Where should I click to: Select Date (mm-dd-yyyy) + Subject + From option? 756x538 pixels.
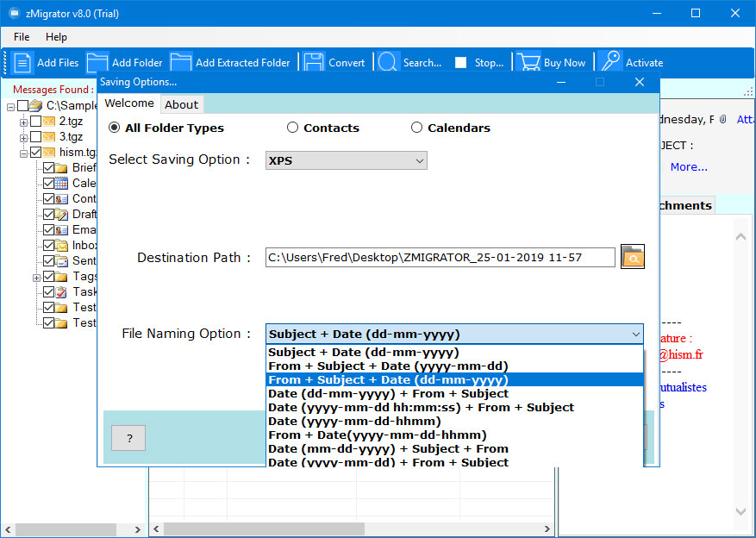(454, 449)
